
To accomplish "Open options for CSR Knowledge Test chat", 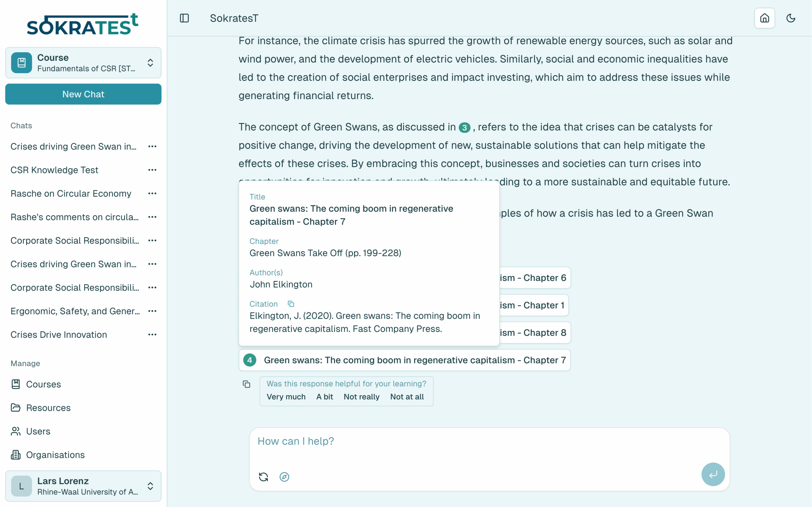I will tap(152, 170).
